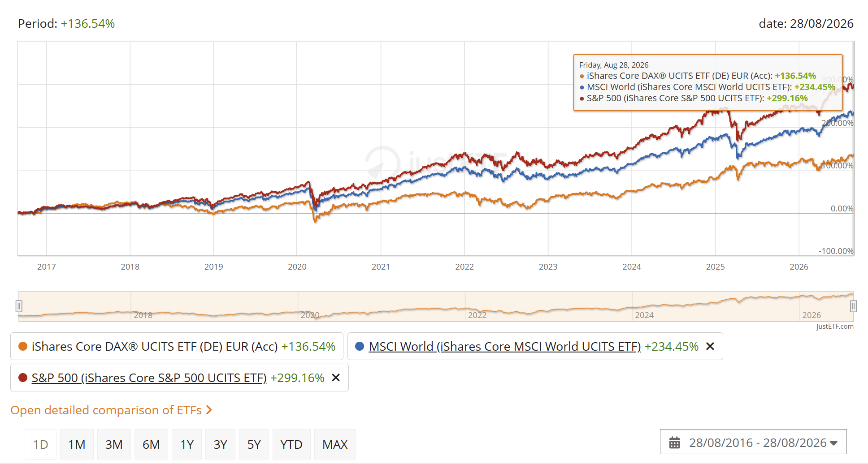Click the orange iShares Core DAX legend dot

pyautogui.click(x=23, y=346)
